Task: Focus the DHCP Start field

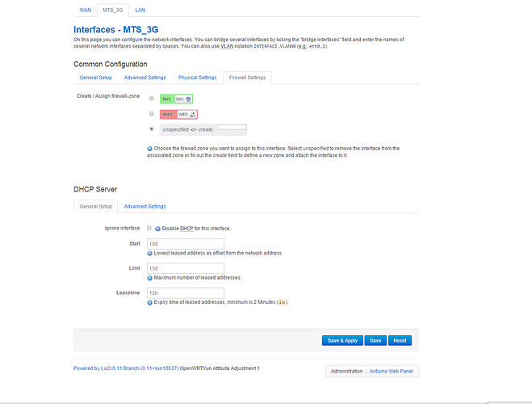Action: coord(186,244)
